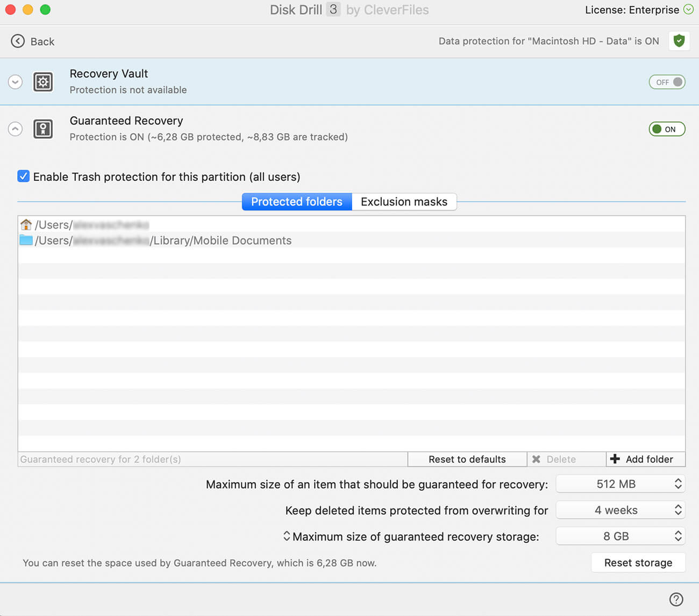Click 'Protection is ON' status text
This screenshot has height=616, width=699.
point(209,137)
